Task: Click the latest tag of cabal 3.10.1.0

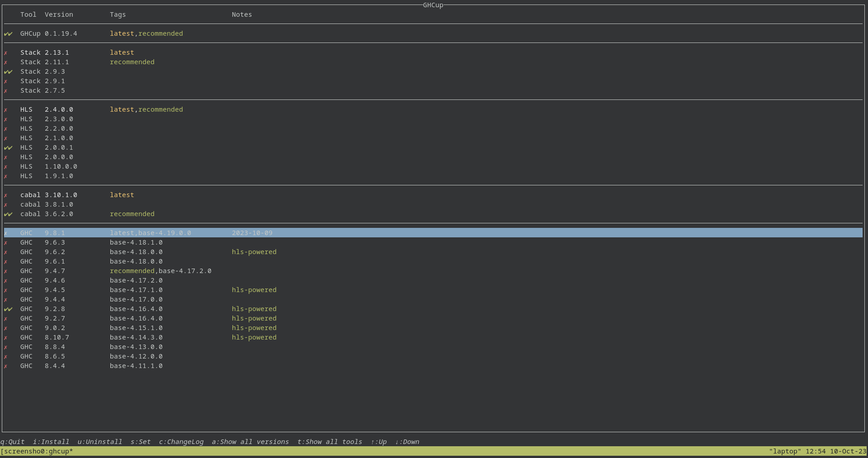Action: pos(122,195)
